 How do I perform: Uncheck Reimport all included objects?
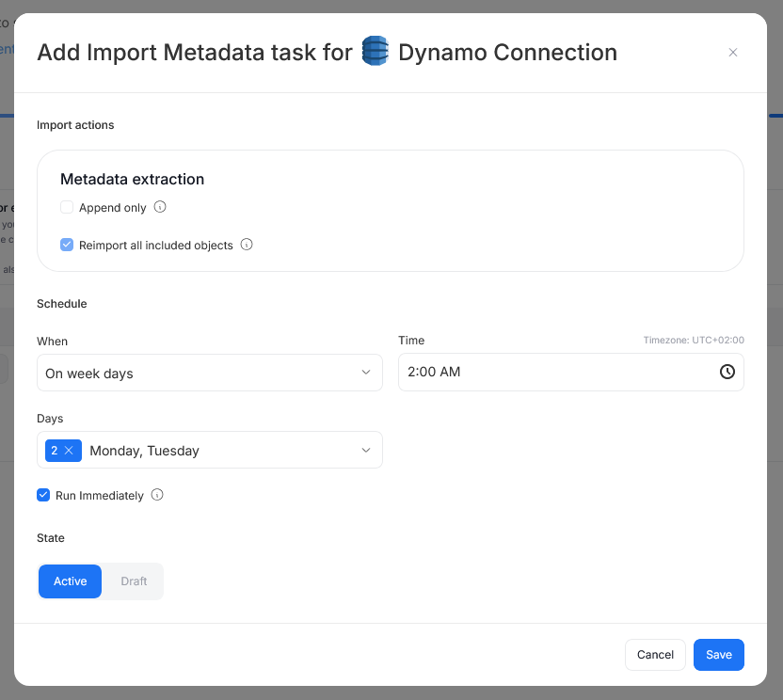[67, 245]
